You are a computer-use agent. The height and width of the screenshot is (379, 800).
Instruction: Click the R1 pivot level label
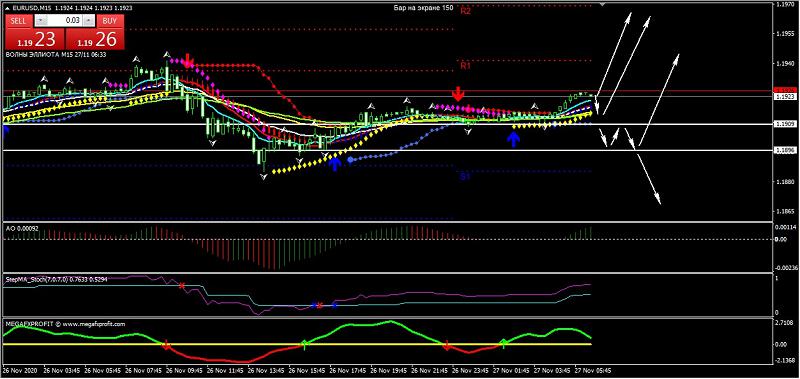pyautogui.click(x=465, y=66)
